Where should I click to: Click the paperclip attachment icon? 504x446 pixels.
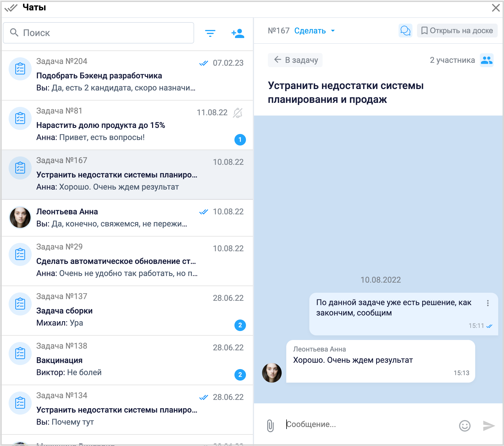pyautogui.click(x=270, y=426)
